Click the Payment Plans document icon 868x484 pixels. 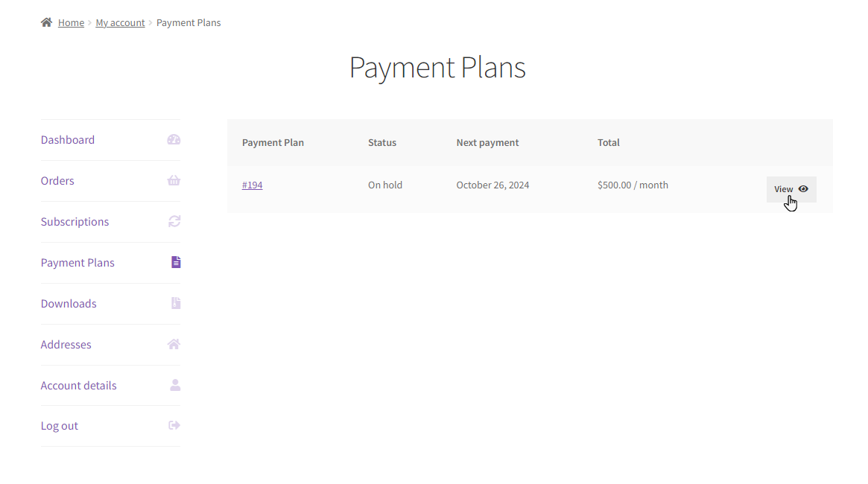coord(176,262)
